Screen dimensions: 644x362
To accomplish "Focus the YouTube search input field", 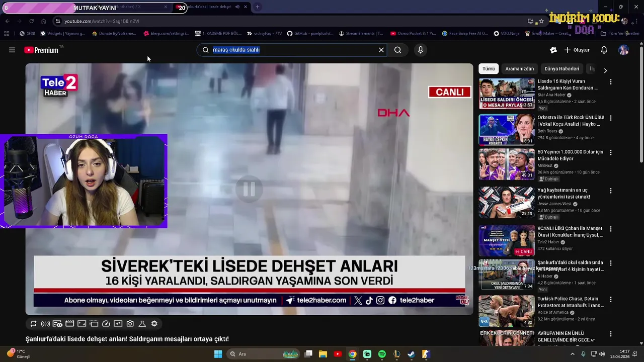I will 292,50.
